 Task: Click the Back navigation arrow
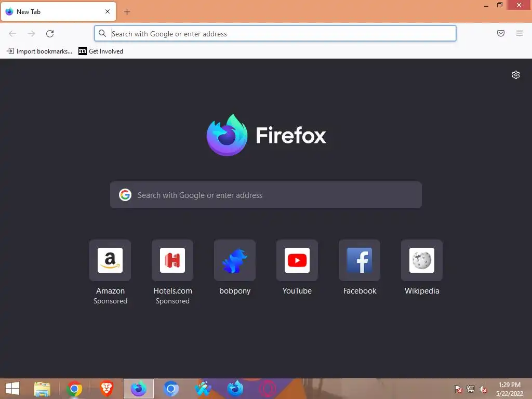12,34
